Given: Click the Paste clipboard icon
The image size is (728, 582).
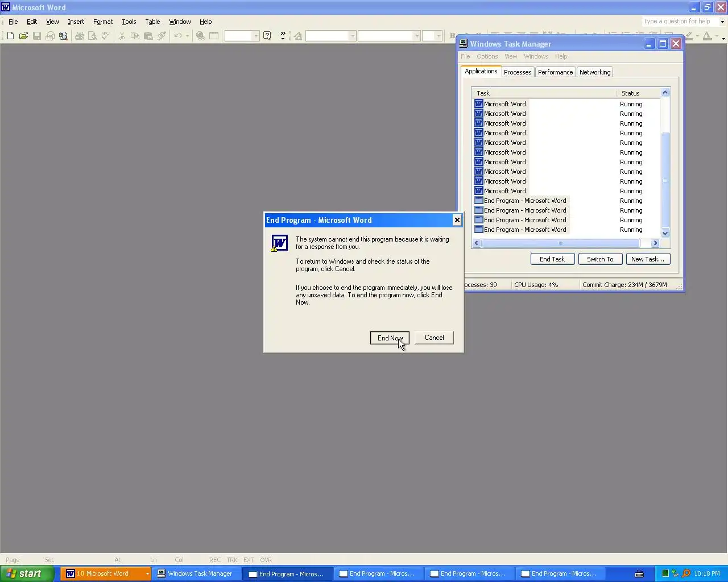Looking at the screenshot, I should (148, 36).
